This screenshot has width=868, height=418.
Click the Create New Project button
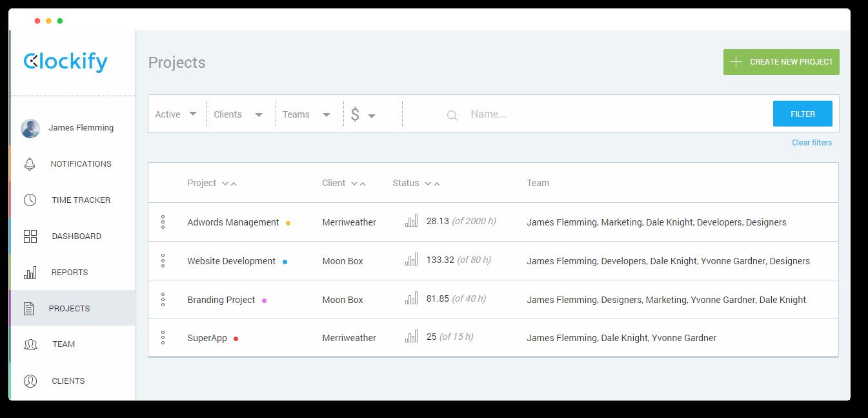pyautogui.click(x=781, y=62)
